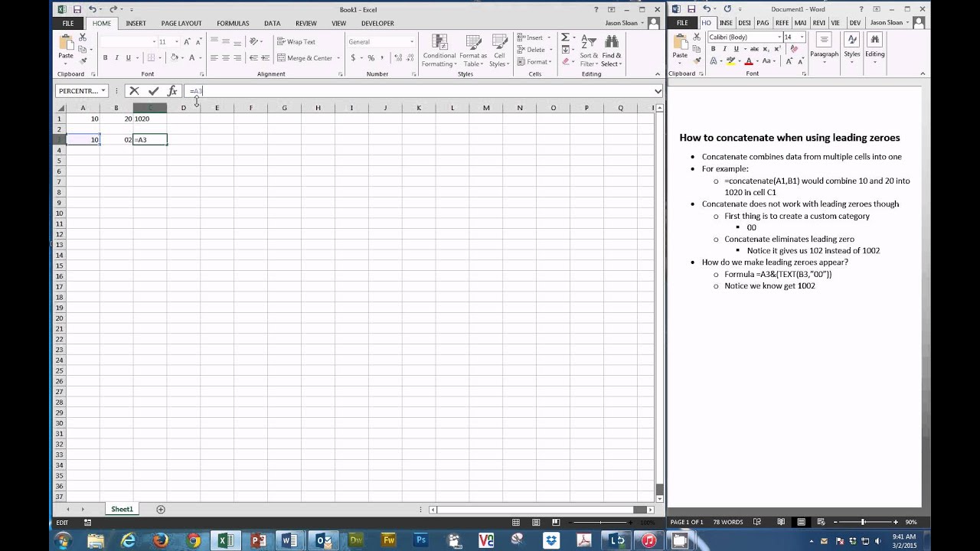980x551 pixels.
Task: Toggle subscript in Word ribbon
Action: click(766, 49)
